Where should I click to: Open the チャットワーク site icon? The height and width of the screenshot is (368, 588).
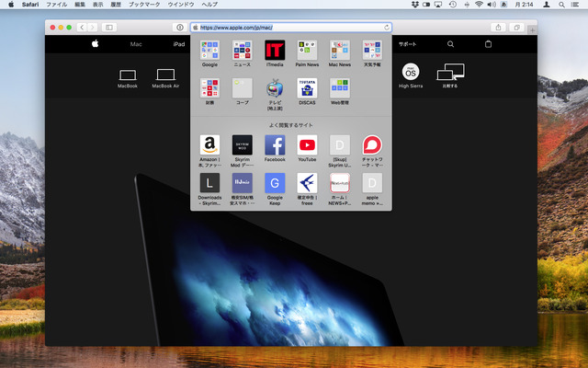(x=372, y=145)
